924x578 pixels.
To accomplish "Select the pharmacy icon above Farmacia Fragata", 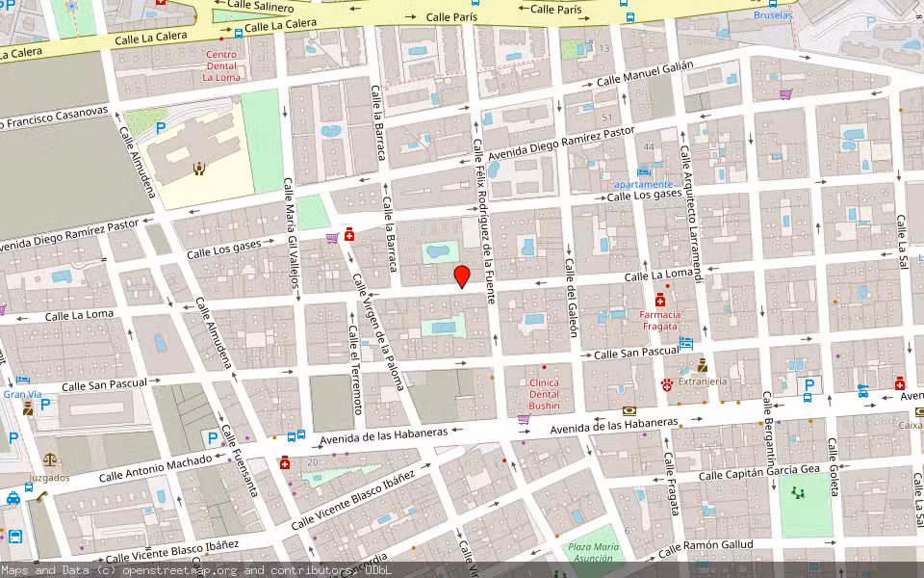I will tap(660, 300).
